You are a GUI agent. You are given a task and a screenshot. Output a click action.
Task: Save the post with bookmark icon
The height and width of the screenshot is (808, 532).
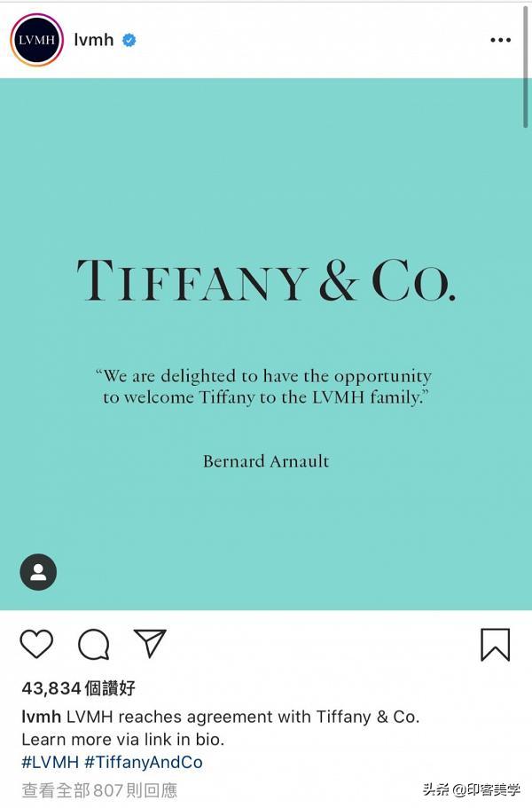pyautogui.click(x=495, y=645)
